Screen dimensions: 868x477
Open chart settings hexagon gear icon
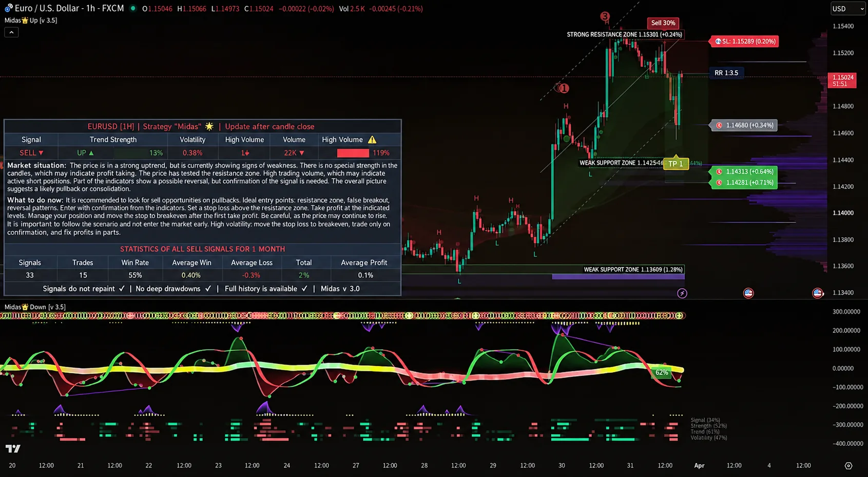[848, 466]
